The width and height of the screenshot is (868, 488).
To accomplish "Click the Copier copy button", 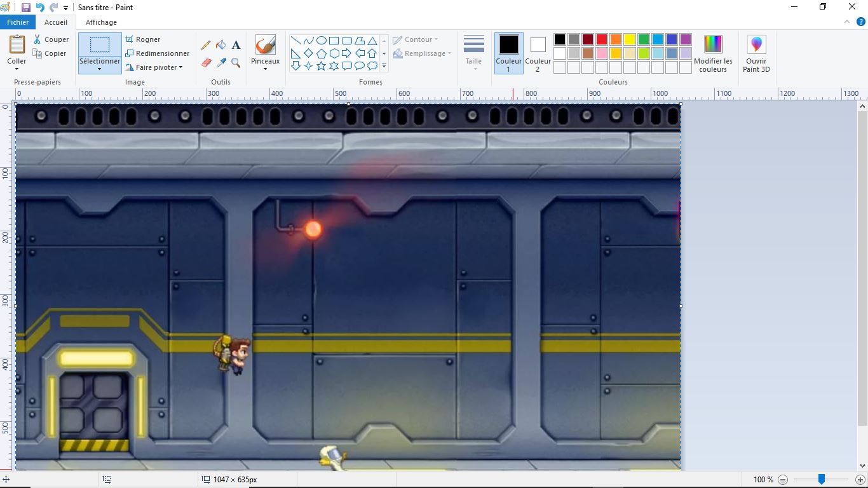I will point(50,53).
